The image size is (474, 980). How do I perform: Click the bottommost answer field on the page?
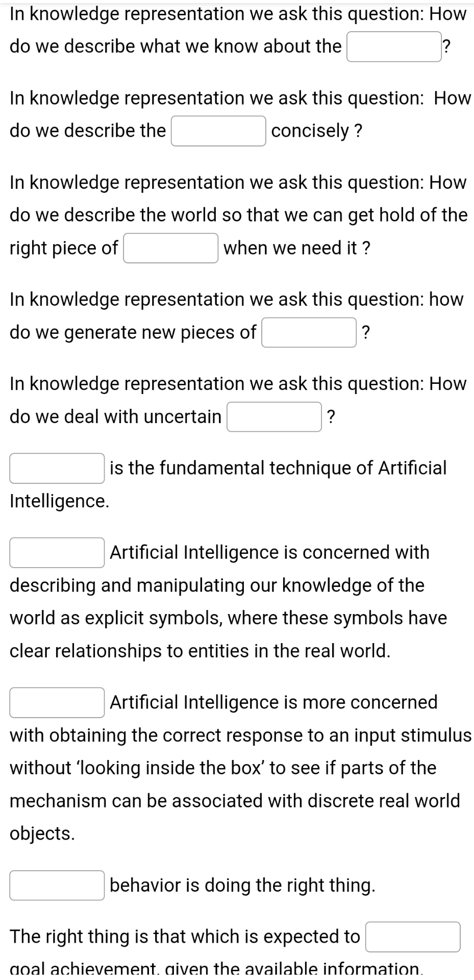point(413,937)
